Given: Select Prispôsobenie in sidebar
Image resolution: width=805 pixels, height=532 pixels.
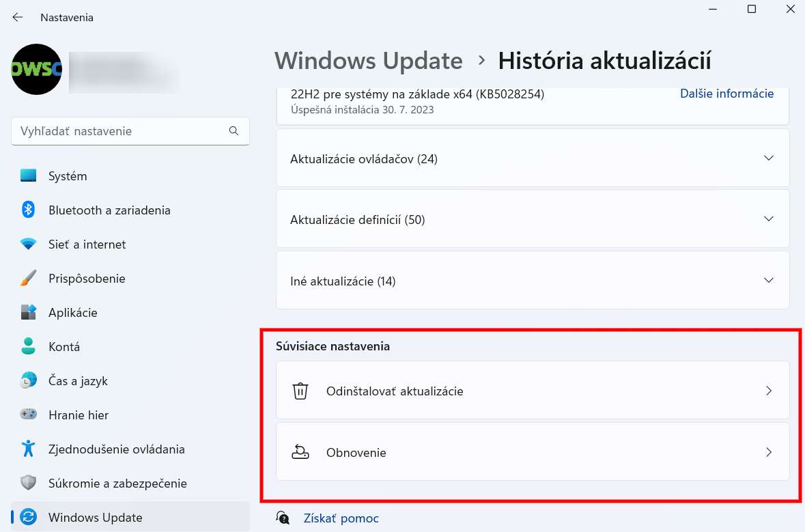Looking at the screenshot, I should [130, 279].
